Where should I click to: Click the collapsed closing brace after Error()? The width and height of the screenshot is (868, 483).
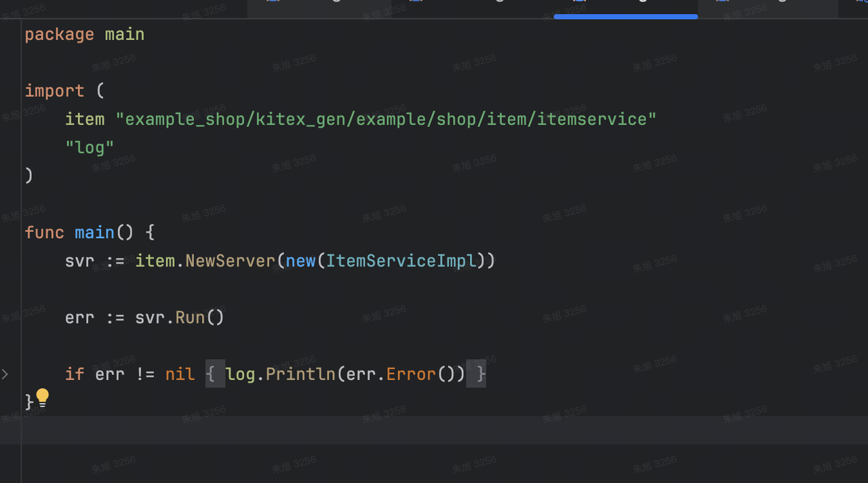[x=476, y=374]
